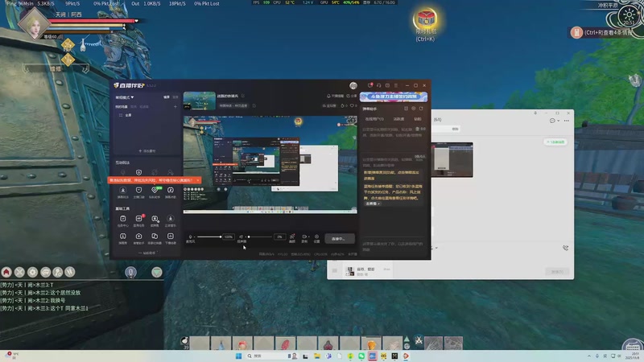Open 任务中心 task center tool
The image size is (644, 362).
coord(123,220)
